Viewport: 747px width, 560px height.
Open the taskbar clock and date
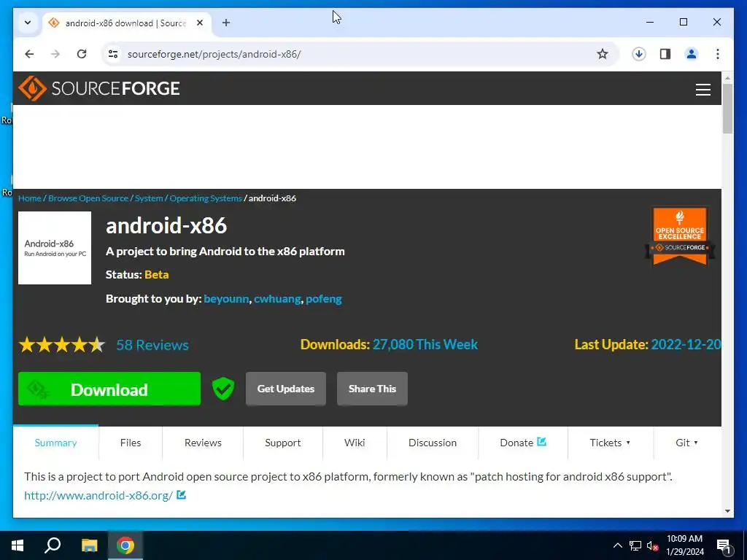[684, 545]
